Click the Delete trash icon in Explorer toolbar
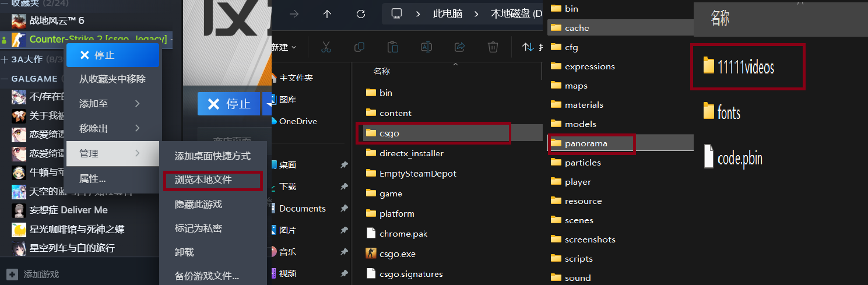This screenshot has width=868, height=285. coord(493,47)
